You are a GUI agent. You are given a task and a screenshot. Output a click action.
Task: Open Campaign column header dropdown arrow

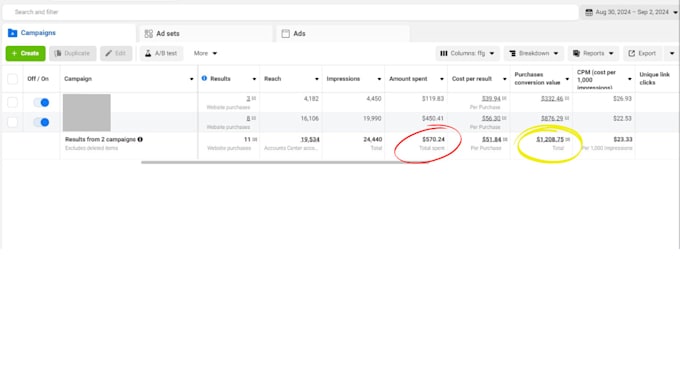pos(191,79)
